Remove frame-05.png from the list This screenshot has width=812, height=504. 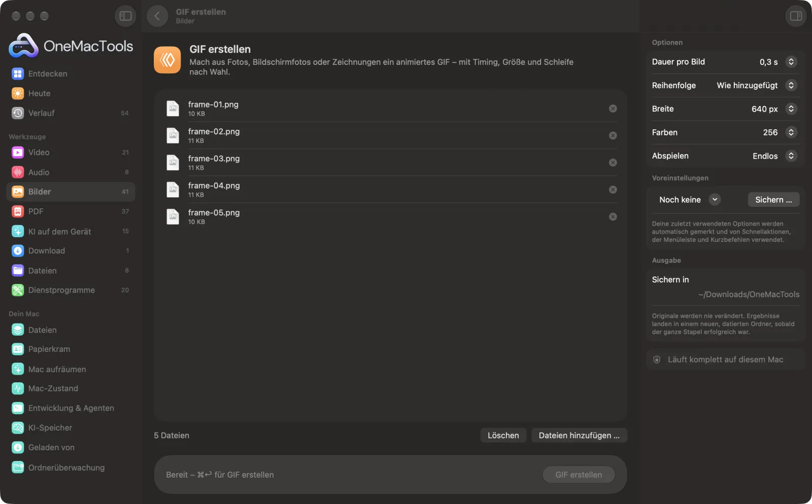click(613, 217)
